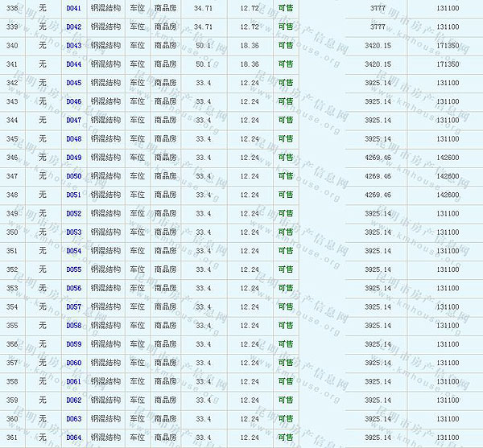Viewport: 483px width, 448px height.
Task: Select unit link D056
Action: point(73,288)
